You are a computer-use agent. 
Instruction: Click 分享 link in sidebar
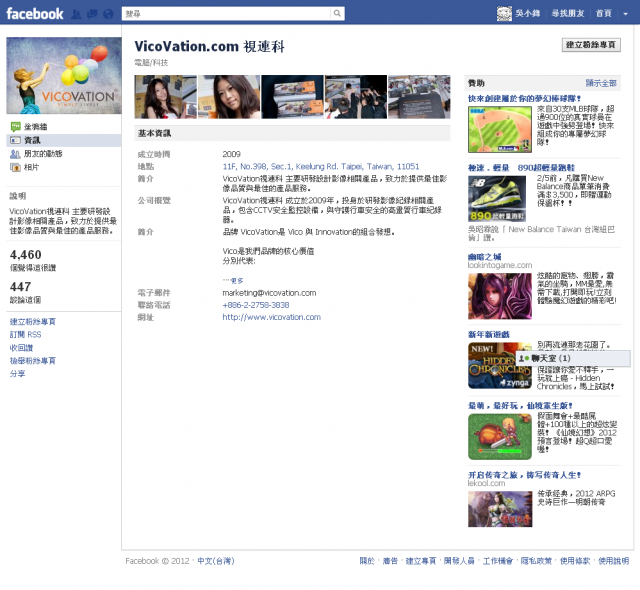18,373
